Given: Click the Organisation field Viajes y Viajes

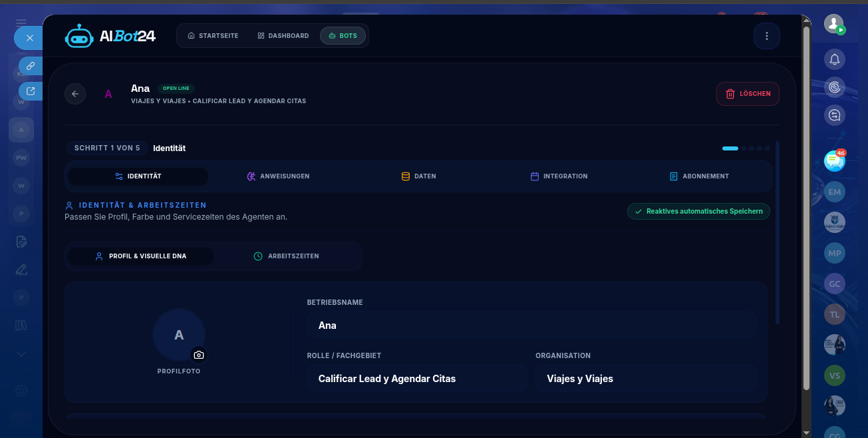Looking at the screenshot, I should click(x=646, y=378).
